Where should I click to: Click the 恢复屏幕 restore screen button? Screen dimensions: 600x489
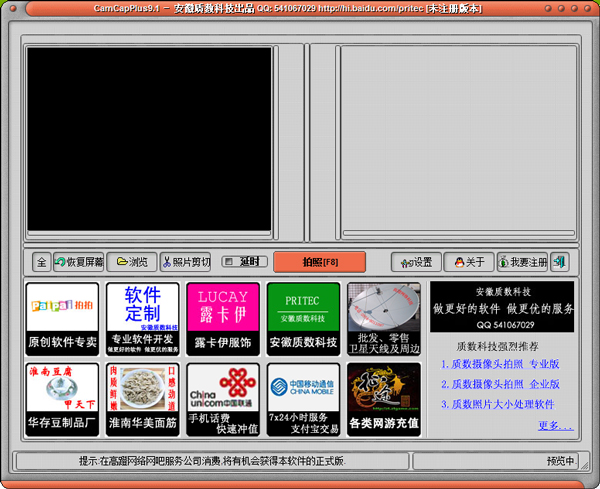coord(79,262)
